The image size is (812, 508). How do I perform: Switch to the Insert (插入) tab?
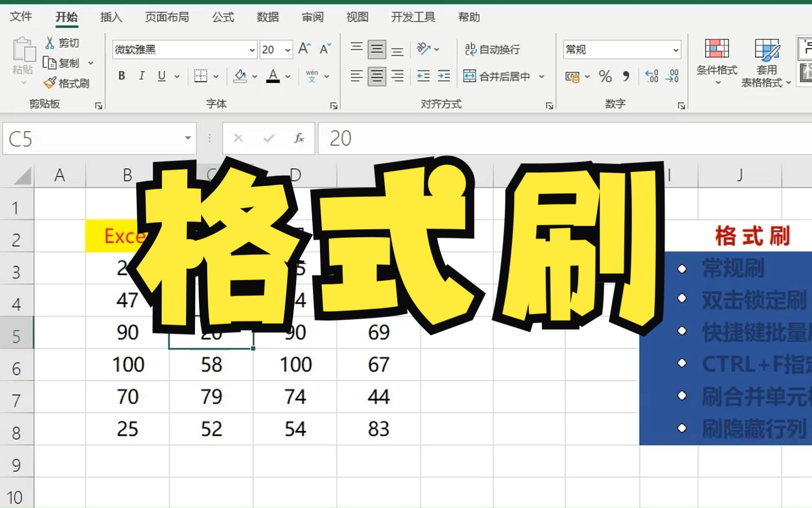(x=111, y=17)
